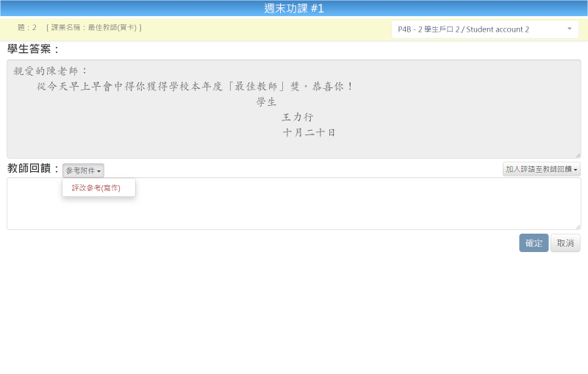This screenshot has height=374, width=588.
Task: Expand the 參考附件 dropdown button
Action: click(83, 170)
